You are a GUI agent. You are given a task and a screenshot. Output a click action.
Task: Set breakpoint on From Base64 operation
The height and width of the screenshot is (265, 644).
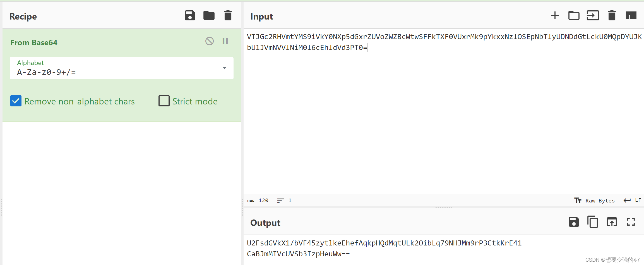pos(225,41)
